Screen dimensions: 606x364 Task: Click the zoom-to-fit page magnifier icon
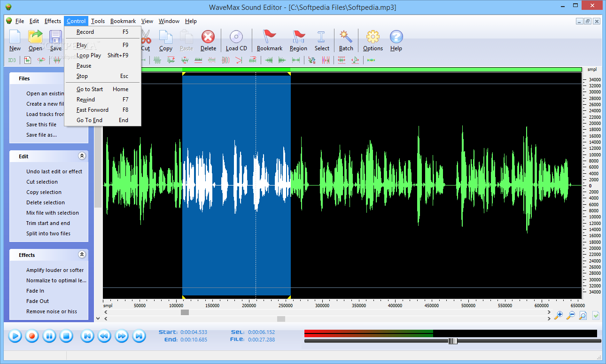click(x=583, y=316)
